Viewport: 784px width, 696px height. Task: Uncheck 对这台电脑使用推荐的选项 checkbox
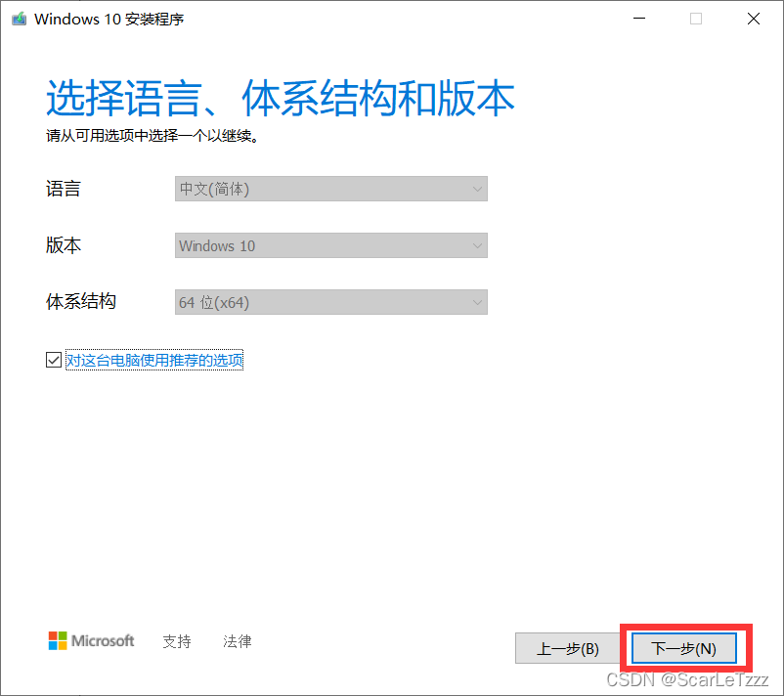pyautogui.click(x=54, y=360)
